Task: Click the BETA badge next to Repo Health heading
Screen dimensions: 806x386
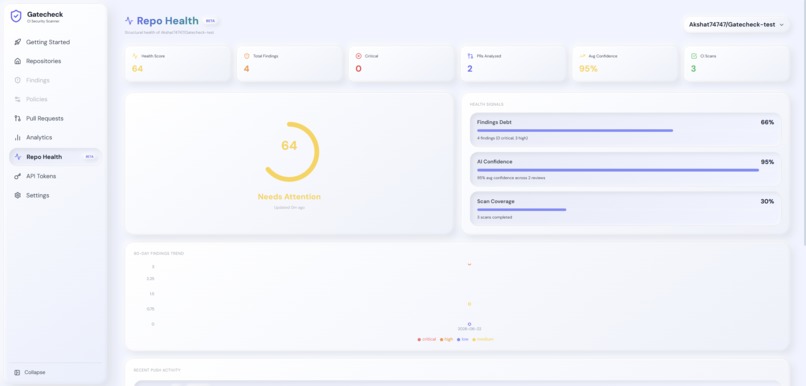Action: click(x=210, y=21)
